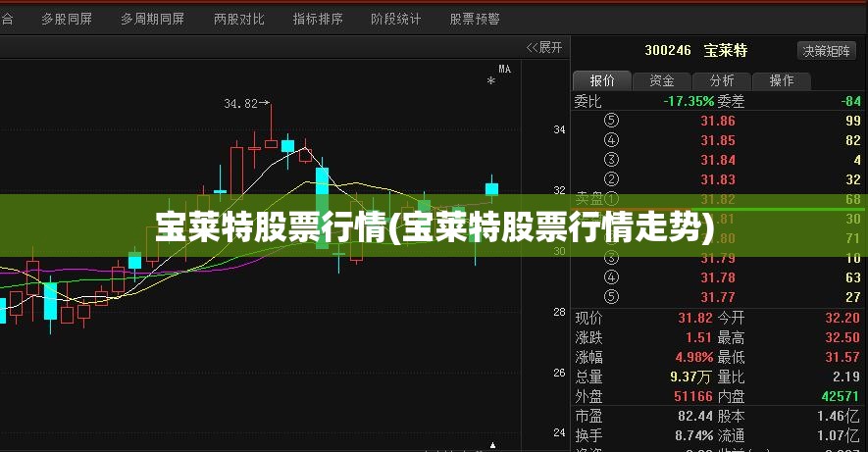Click the 28 price axis label
The width and height of the screenshot is (868, 452).
pyautogui.click(x=559, y=312)
